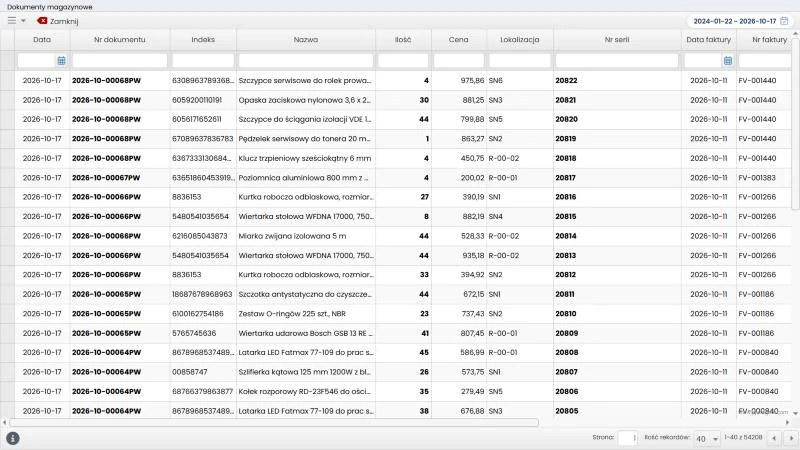Click the vertical scrollbar thumb
The height and width of the screenshot is (450, 800).
(795, 122)
